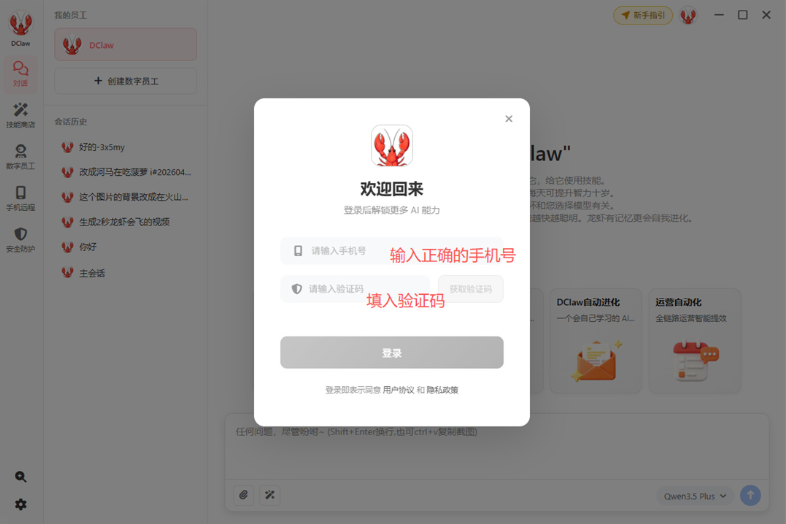Open the 主会话 conversation

126,273
